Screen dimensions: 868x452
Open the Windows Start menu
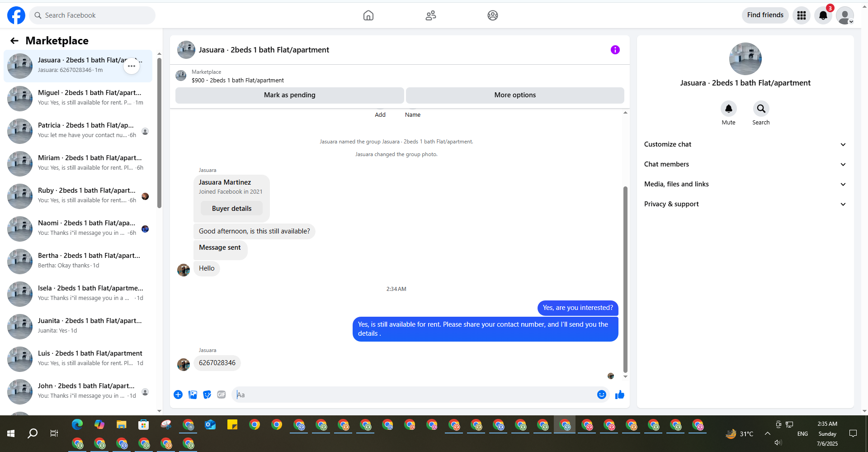click(x=11, y=433)
